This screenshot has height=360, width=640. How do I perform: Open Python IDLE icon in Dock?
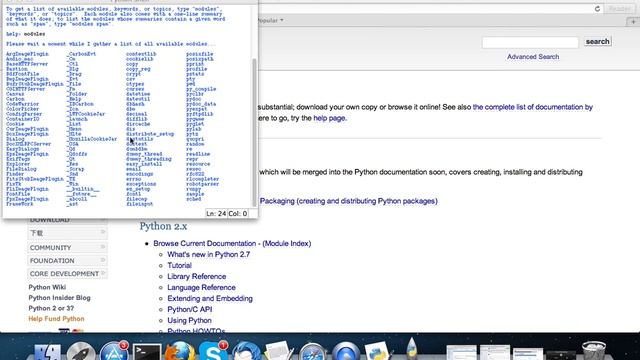(377, 352)
